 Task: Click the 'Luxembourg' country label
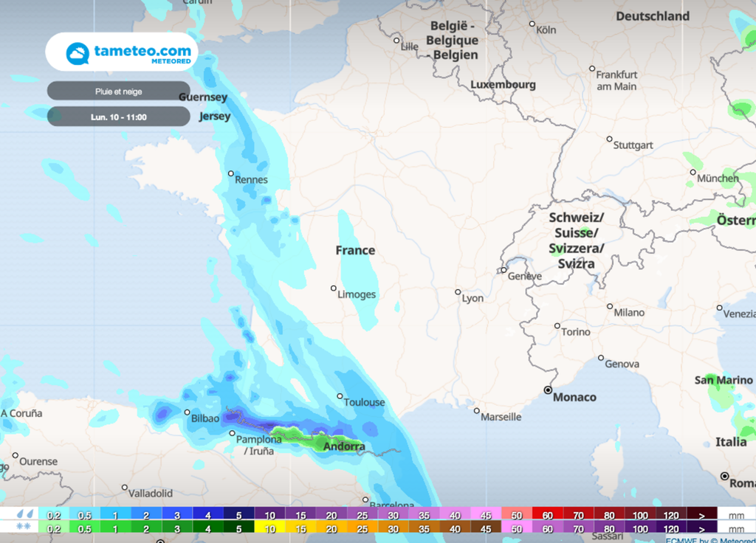coord(503,84)
